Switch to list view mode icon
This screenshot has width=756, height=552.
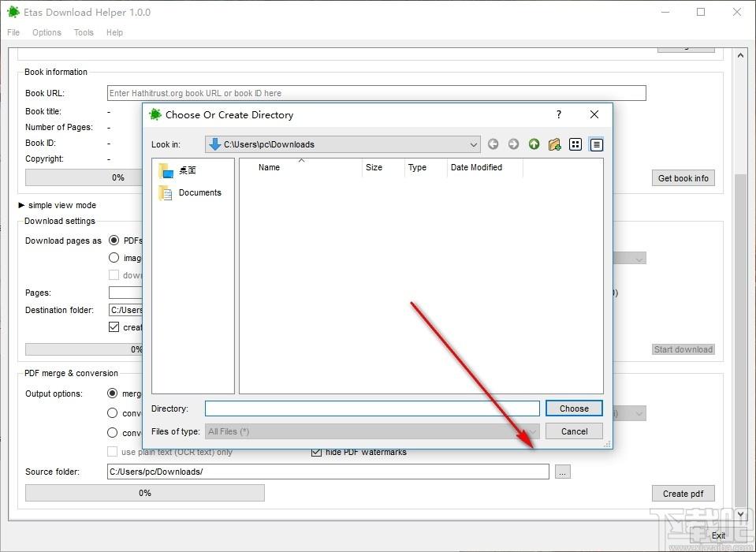pos(575,144)
